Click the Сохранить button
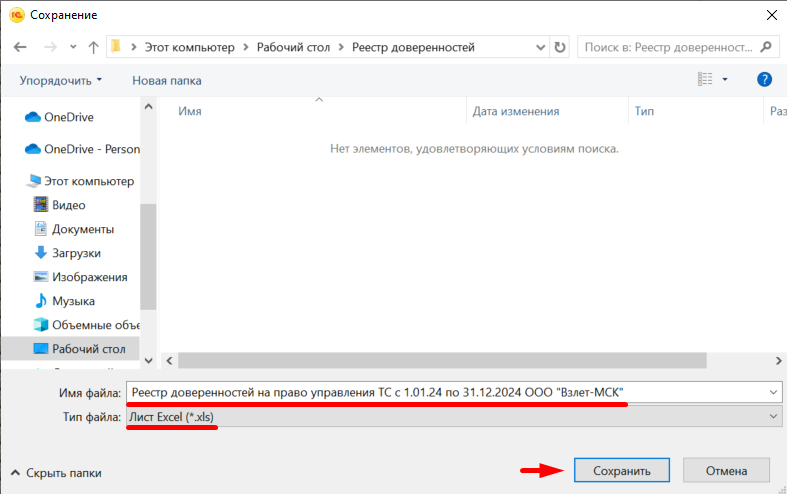The width and height of the screenshot is (787, 494). click(x=621, y=470)
